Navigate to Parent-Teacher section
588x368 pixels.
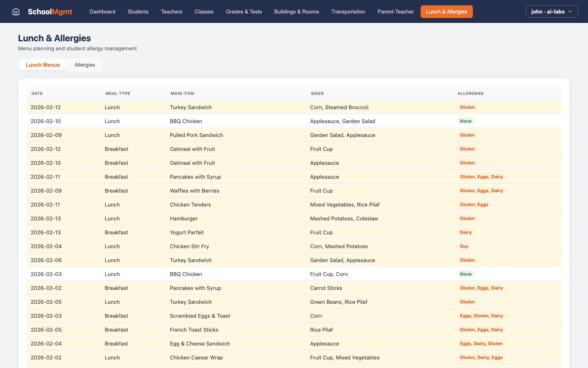pos(395,11)
